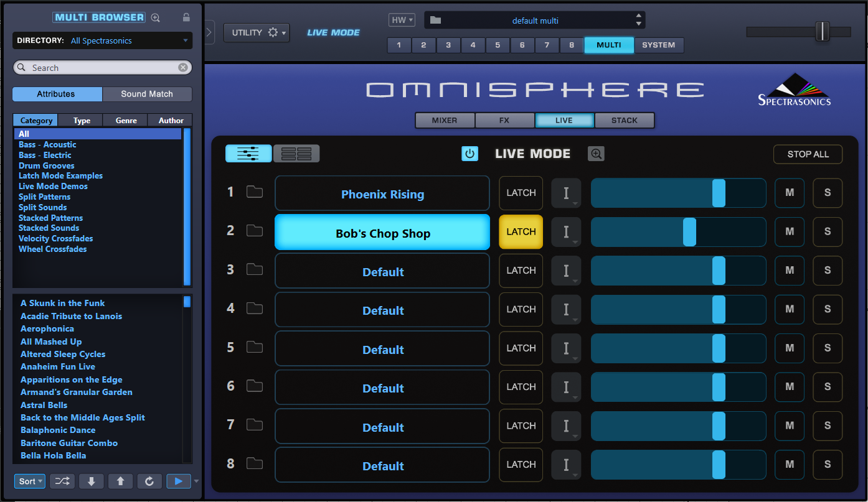The width and height of the screenshot is (868, 502).
Task: Open the folder icon beside default multi
Action: pyautogui.click(x=435, y=20)
